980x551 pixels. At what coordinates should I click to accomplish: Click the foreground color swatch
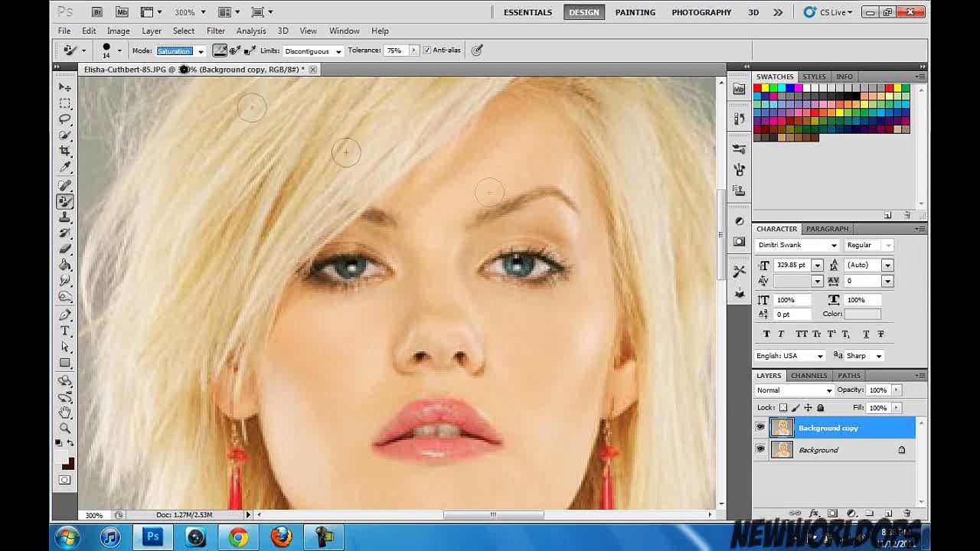click(62, 458)
